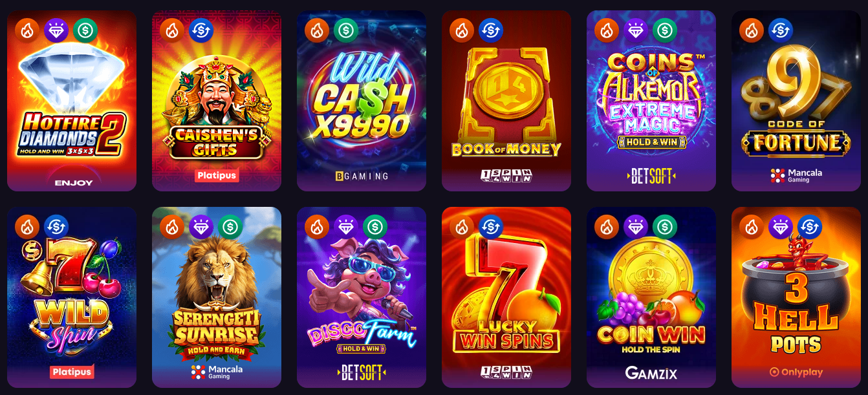
Task: Click the purple diamond icon on Hotfire Diamonds 2
Action: coord(56,30)
